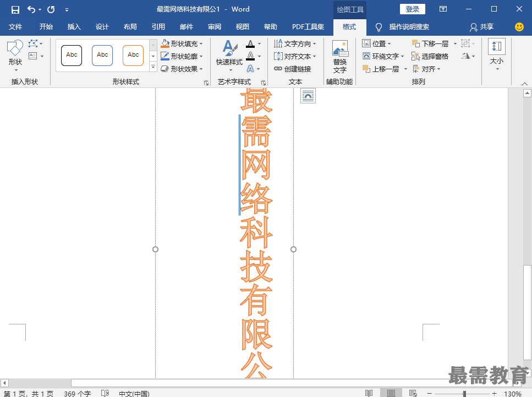Open 形状轮廓 (Shape Outline) menu
Screen dimensions: 532x397
182,56
